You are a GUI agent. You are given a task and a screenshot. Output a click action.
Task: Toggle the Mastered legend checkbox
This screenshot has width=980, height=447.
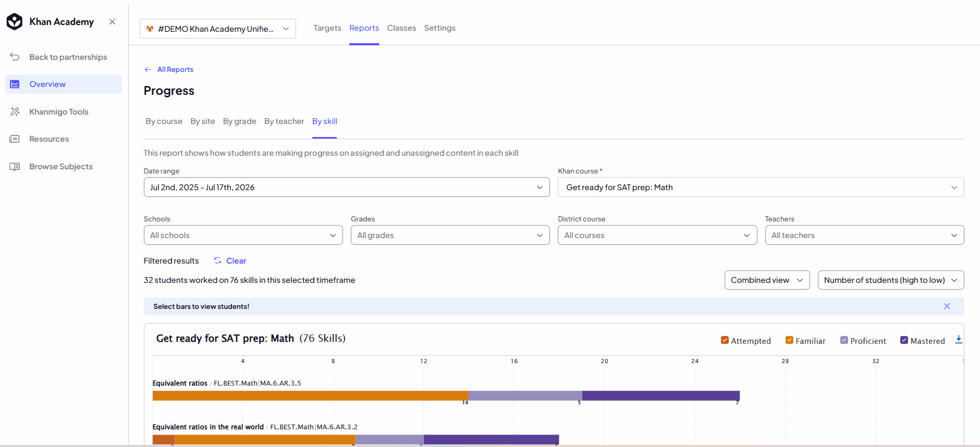click(904, 340)
